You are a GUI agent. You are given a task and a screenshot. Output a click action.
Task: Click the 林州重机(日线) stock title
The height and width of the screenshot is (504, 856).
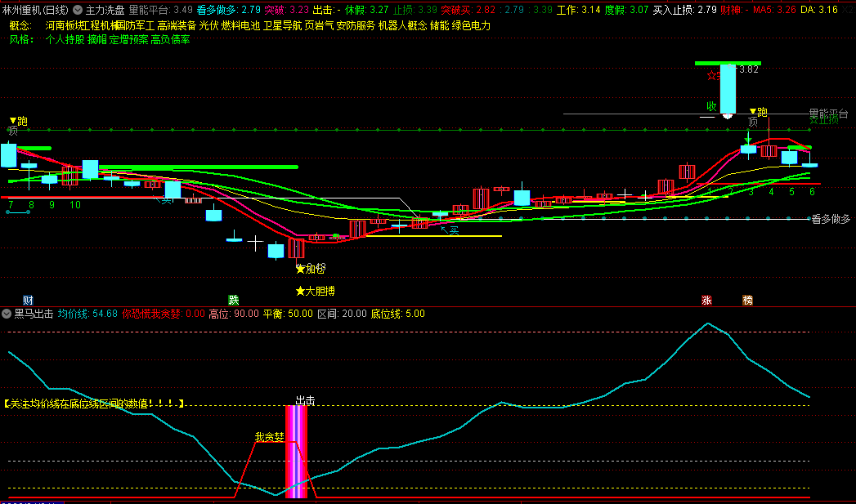point(35,10)
